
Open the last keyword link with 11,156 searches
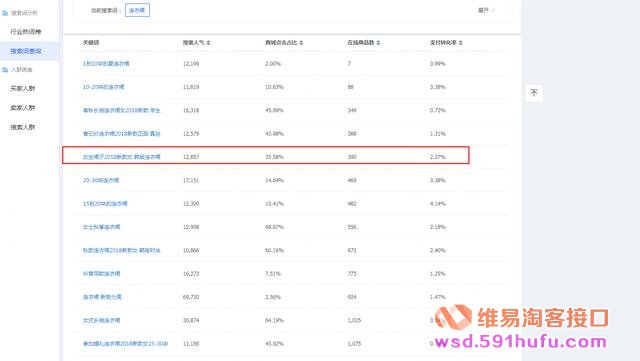point(125,344)
